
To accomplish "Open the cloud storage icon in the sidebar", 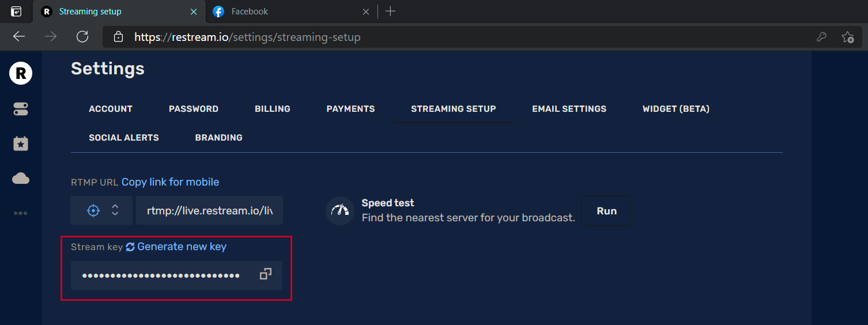I will [x=21, y=179].
